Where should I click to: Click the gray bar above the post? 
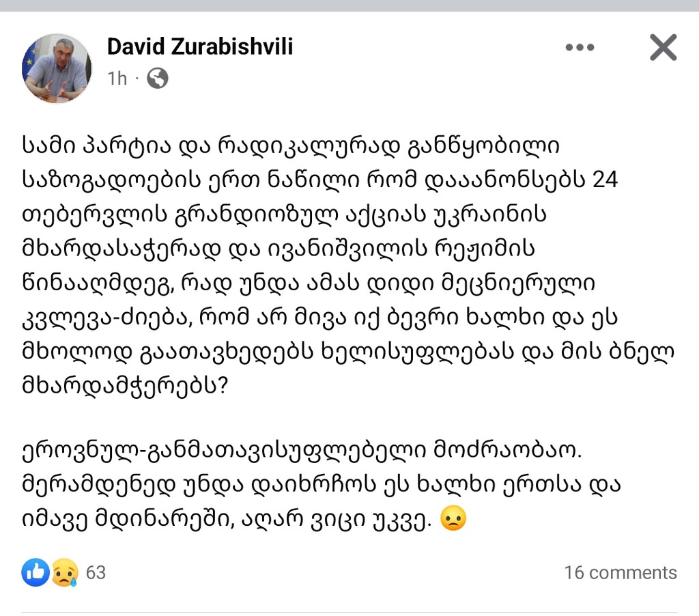(x=349, y=5)
